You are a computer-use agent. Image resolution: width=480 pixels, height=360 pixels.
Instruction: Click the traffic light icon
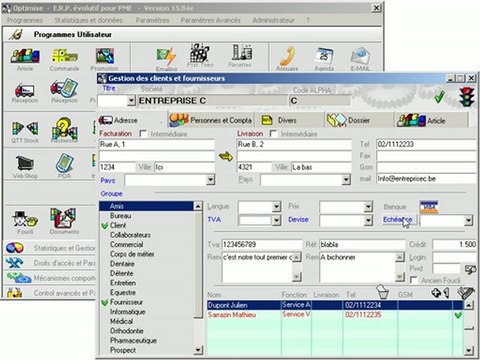pos(466,97)
